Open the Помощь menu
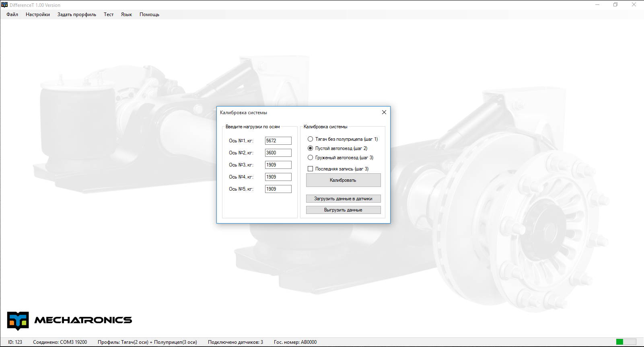 pyautogui.click(x=149, y=14)
